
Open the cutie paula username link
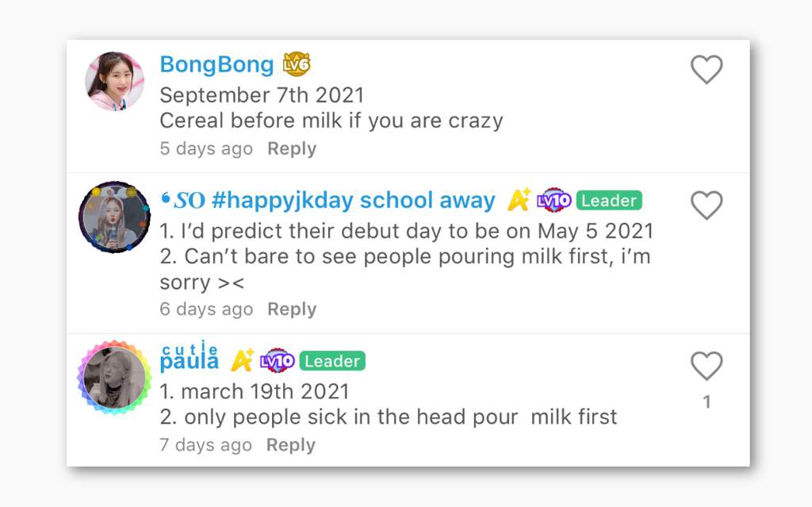[190, 357]
